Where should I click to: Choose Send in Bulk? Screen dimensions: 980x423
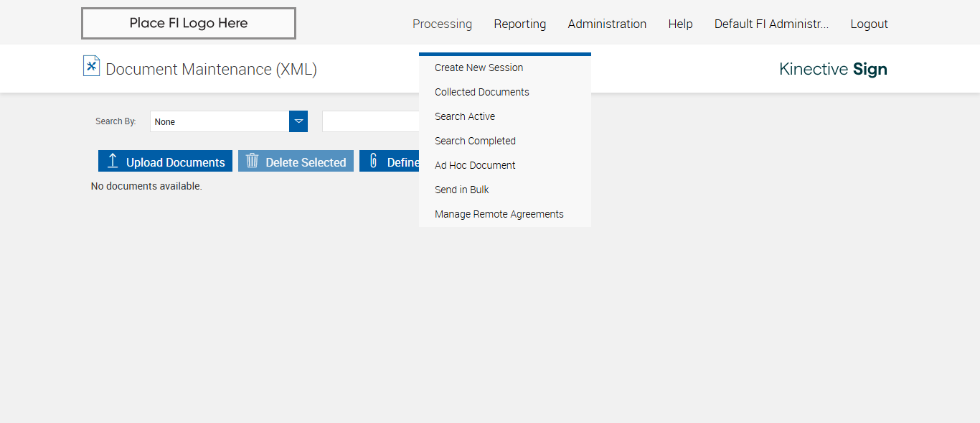[461, 190]
